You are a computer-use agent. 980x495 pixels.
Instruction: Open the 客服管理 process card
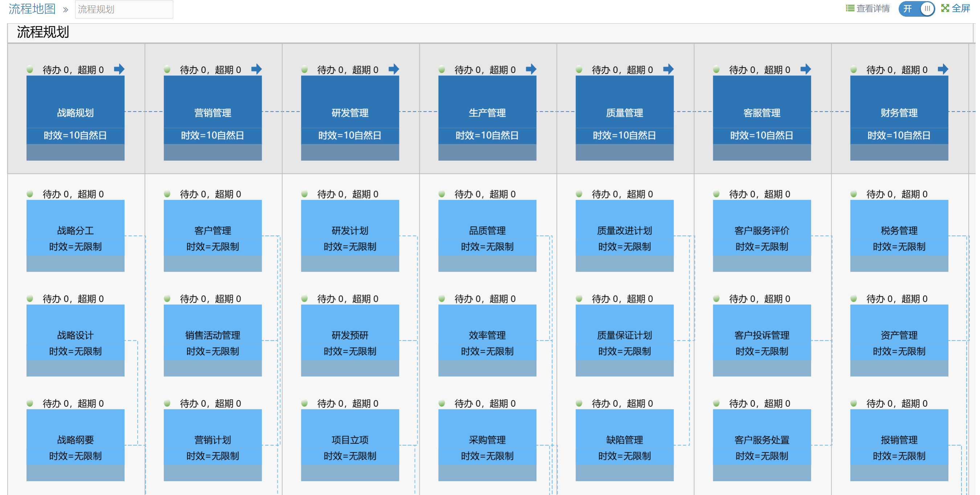pos(762,118)
